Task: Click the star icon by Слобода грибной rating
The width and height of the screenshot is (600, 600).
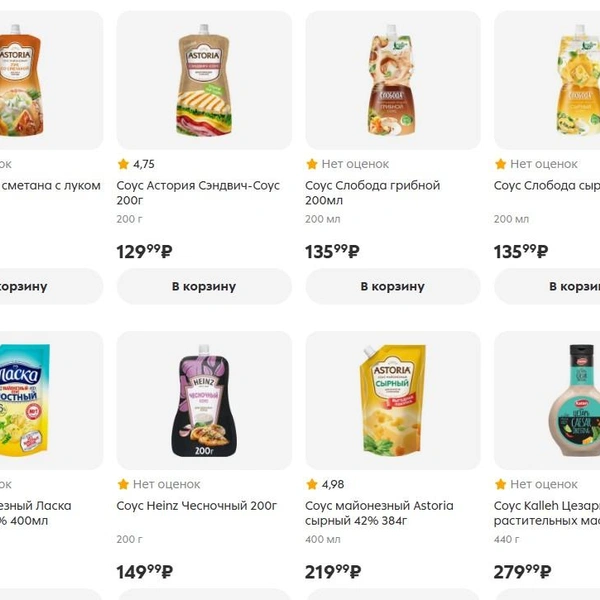Action: pos(312,164)
